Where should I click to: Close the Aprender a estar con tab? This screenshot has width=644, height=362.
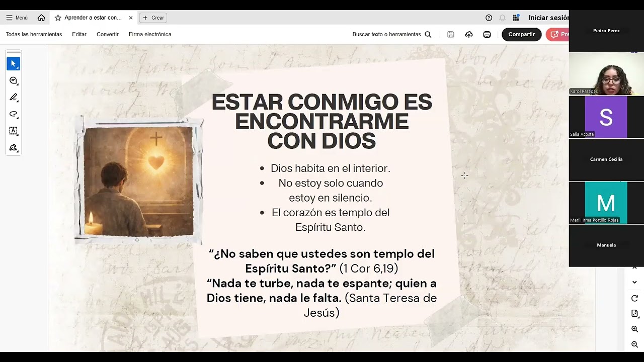click(131, 18)
